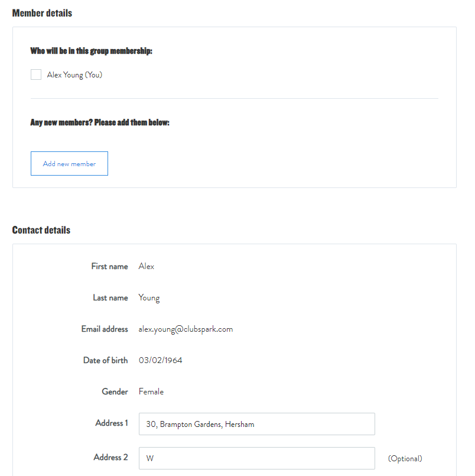
Task: Click the birth date 03/02/1964
Action: (160, 360)
